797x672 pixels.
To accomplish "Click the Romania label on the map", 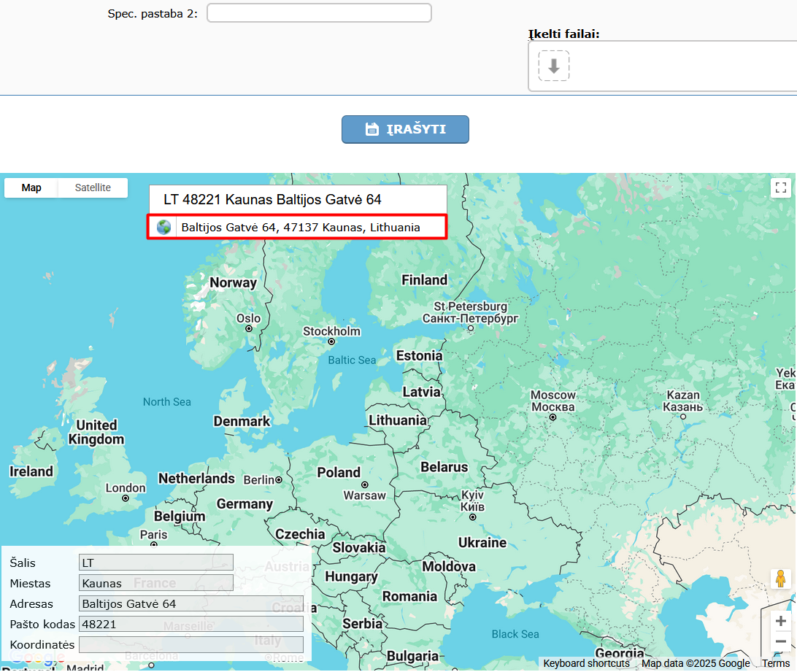I will tap(409, 596).
